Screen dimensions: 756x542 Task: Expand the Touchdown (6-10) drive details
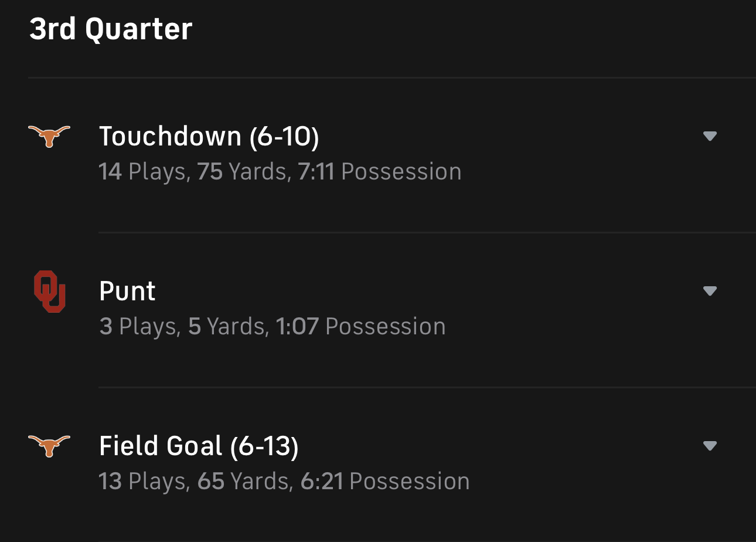pos(710,136)
